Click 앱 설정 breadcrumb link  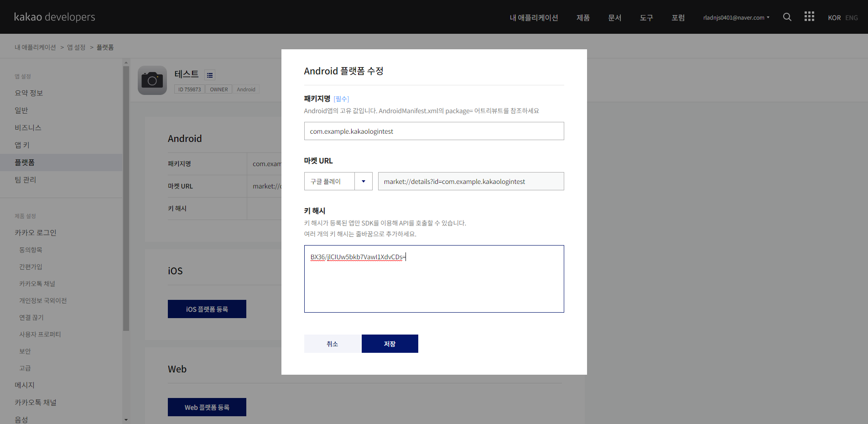[x=76, y=47]
